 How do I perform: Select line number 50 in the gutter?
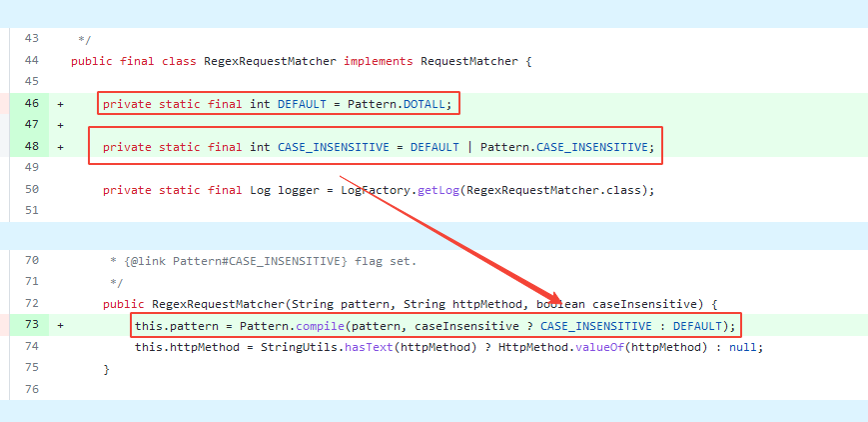(x=31, y=189)
